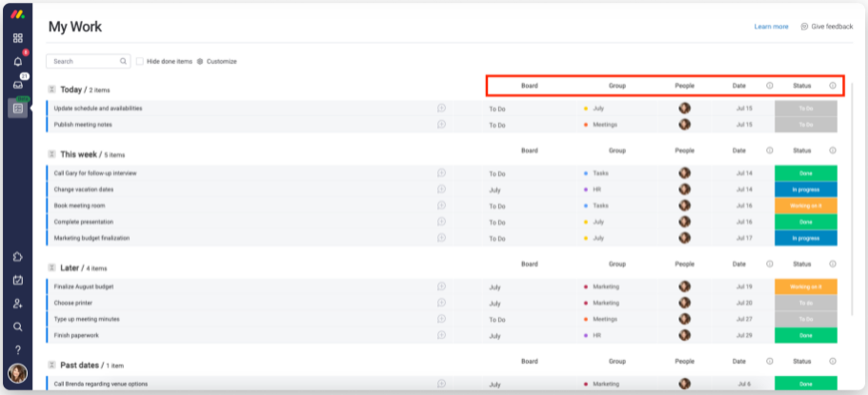The width and height of the screenshot is (868, 395).
Task: Open the user profile avatar at the sidebar bottom
Action: 17,374
